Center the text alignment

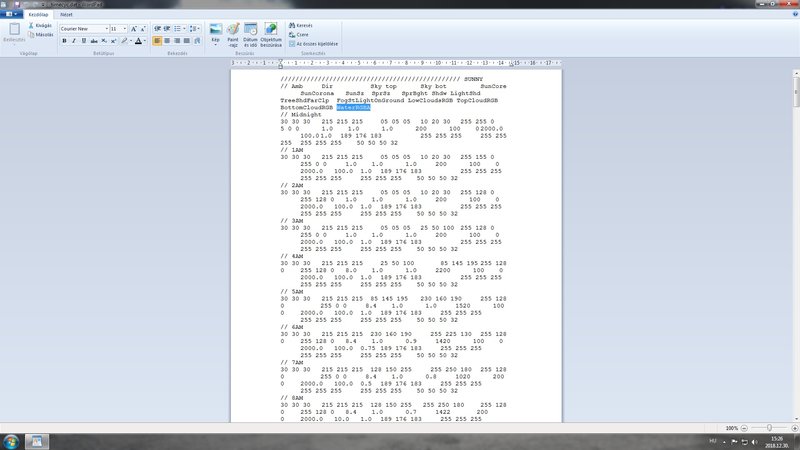tap(167, 41)
